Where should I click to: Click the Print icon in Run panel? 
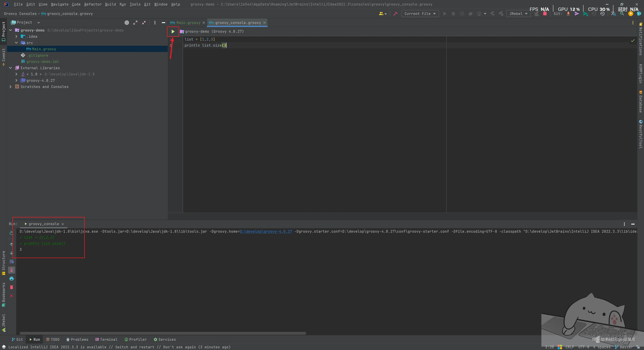click(12, 279)
